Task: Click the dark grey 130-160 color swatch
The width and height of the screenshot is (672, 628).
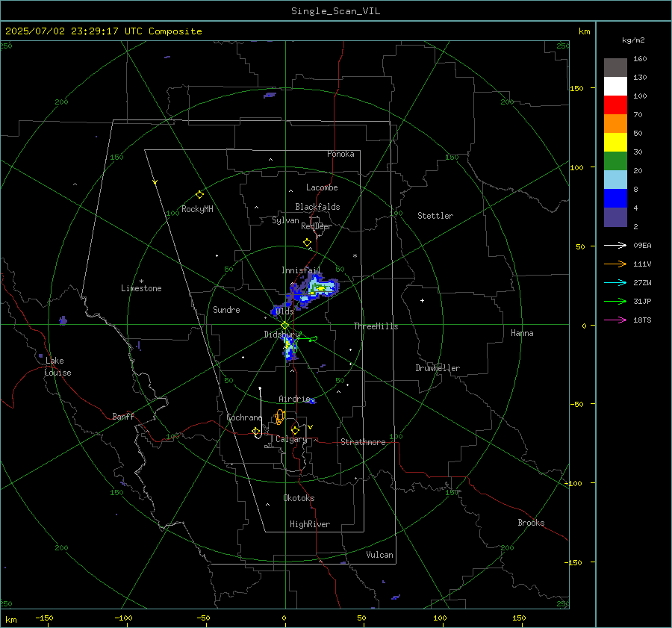Action: (x=615, y=68)
